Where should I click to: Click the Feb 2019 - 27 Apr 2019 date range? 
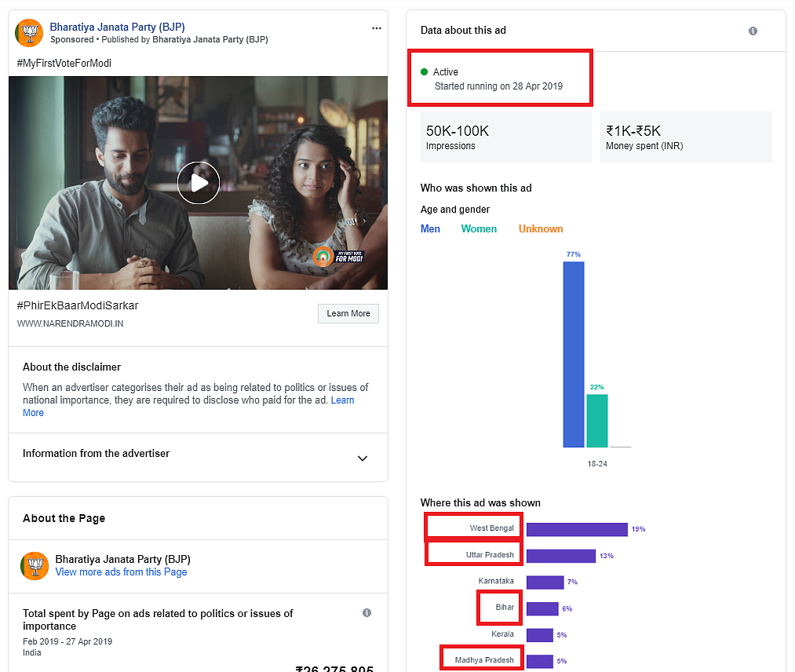[67, 641]
